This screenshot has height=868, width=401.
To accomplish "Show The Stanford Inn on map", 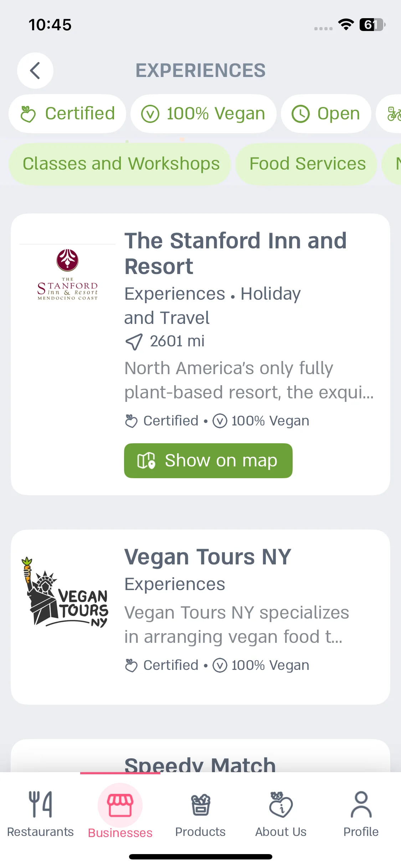I will [208, 461].
